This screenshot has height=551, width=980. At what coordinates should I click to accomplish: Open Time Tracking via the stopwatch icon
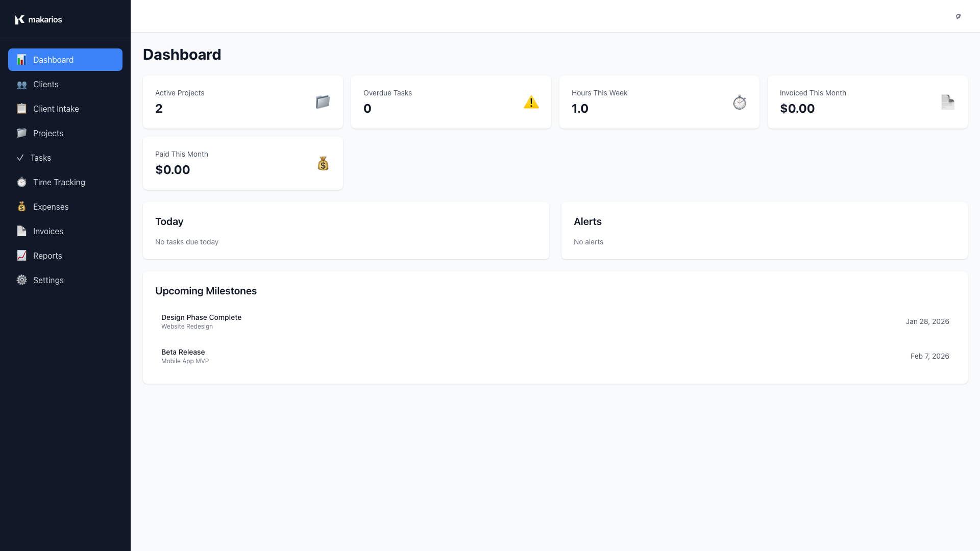pyautogui.click(x=21, y=182)
